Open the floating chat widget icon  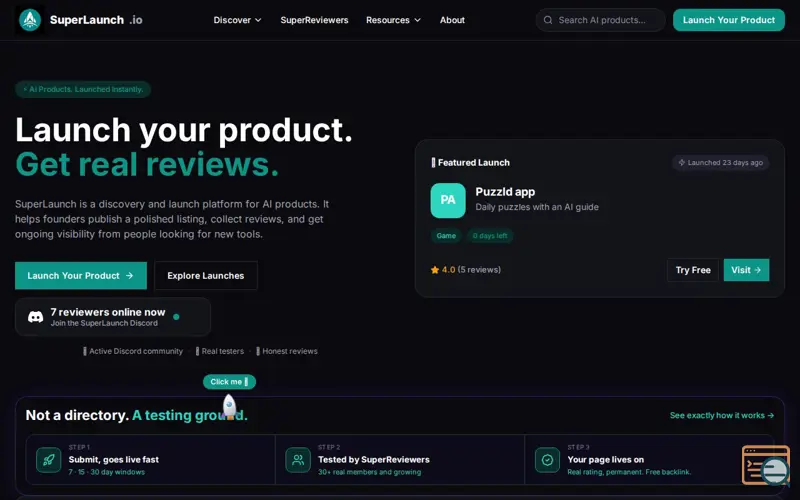(766, 465)
